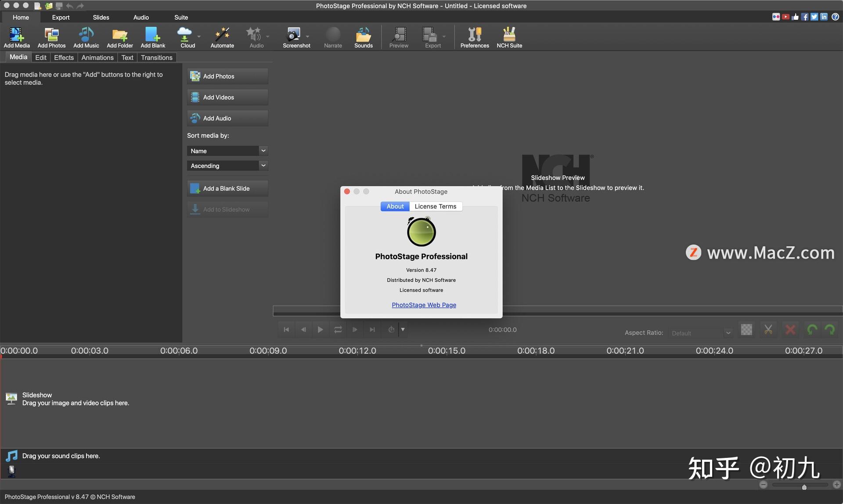Click the checkerboard transparency icon

point(746,330)
